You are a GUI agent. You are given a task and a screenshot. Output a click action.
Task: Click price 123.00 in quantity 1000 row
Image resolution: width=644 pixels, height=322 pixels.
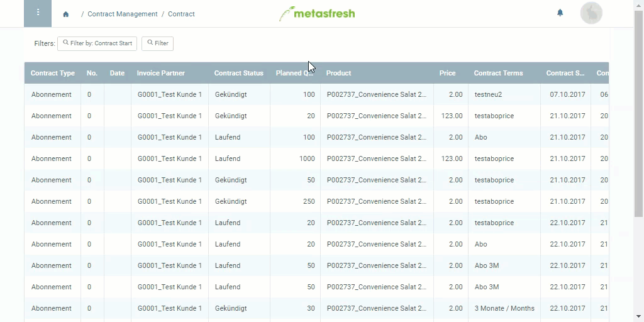[452, 158]
